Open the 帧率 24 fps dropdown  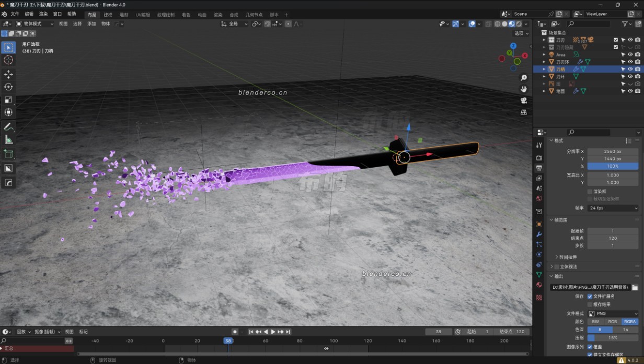click(x=613, y=208)
